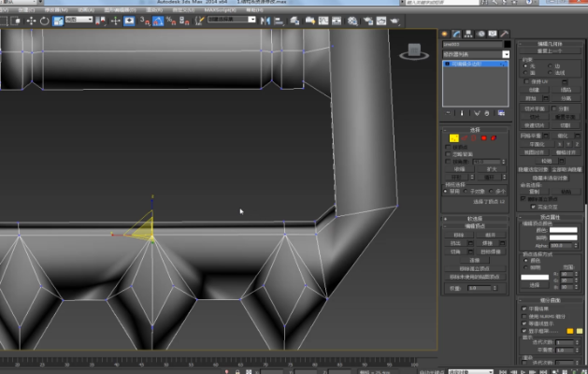The height and width of the screenshot is (374, 588).
Task: Enable the By Vertex checkbox
Action: [448, 147]
